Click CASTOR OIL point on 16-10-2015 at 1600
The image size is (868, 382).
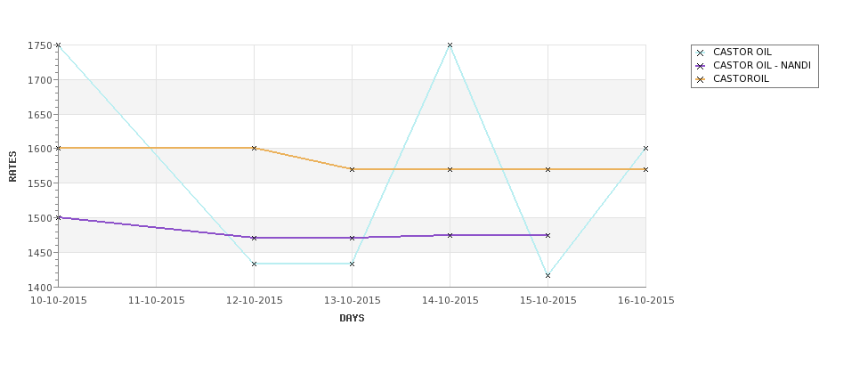coord(646,149)
